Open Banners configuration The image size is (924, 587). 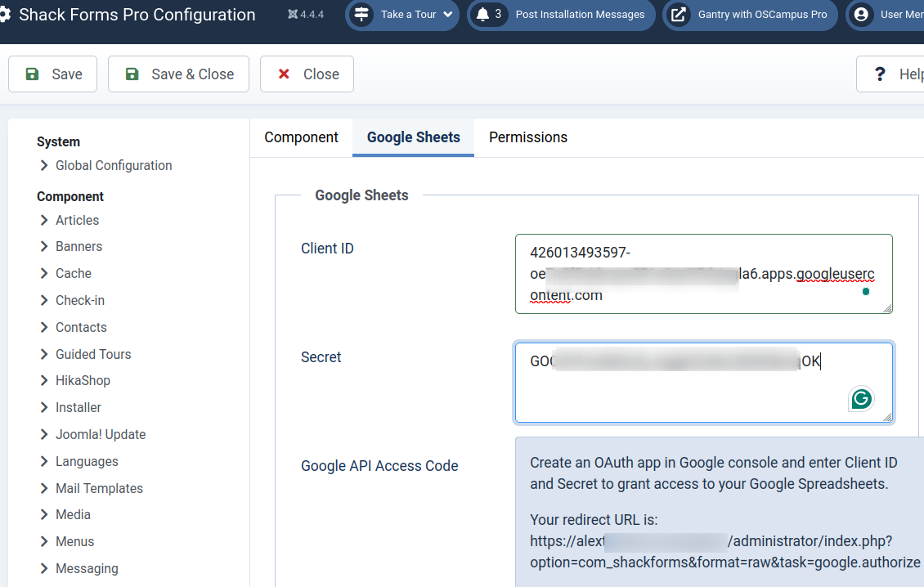coord(79,246)
